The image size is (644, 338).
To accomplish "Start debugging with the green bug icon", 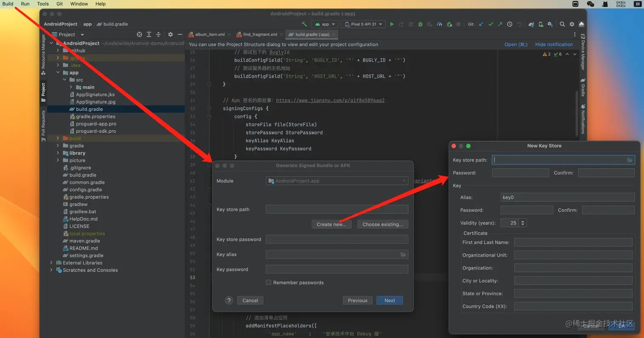I will [420, 24].
